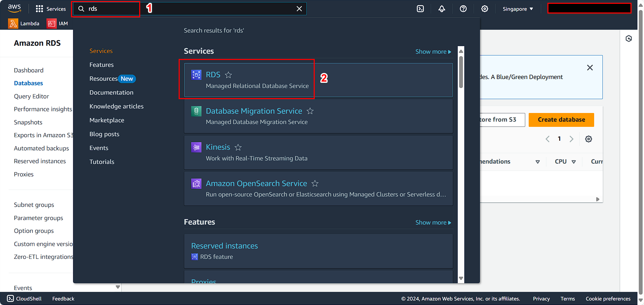Screen dimensions: 644x305
Task: Favorite Kinesis with star icon
Action: point(238,147)
